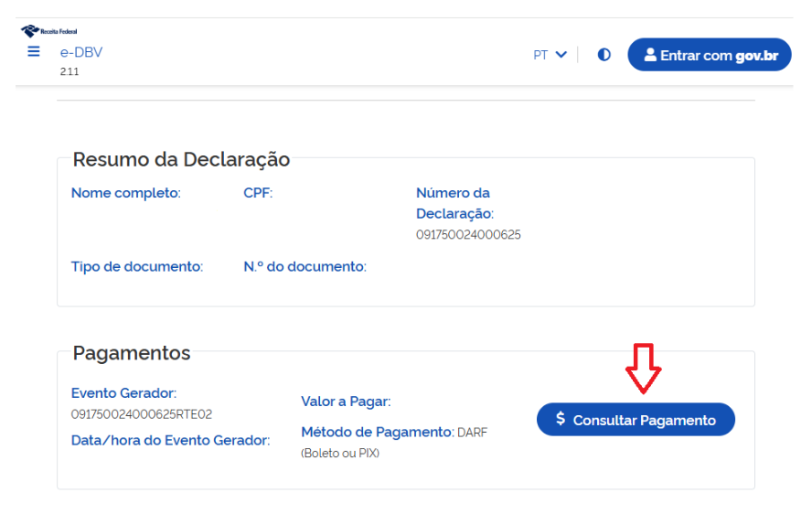Click the user icon in the login button
This screenshot has height=514, width=812.
(x=650, y=55)
